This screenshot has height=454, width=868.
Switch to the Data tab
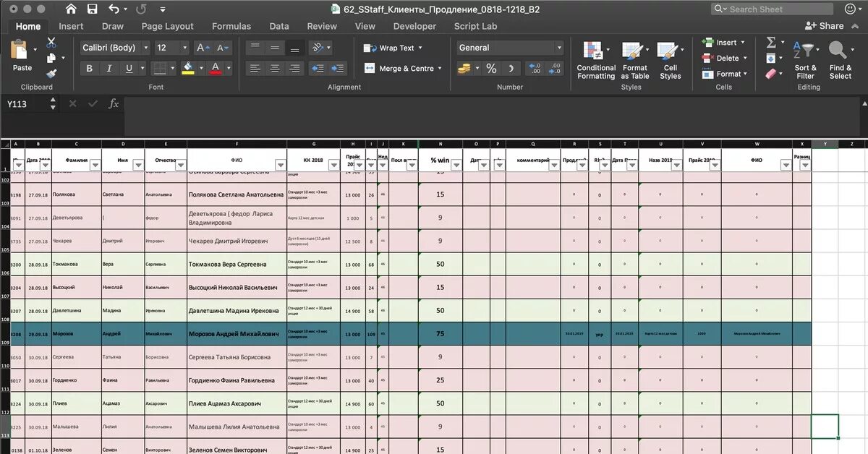pyautogui.click(x=279, y=26)
